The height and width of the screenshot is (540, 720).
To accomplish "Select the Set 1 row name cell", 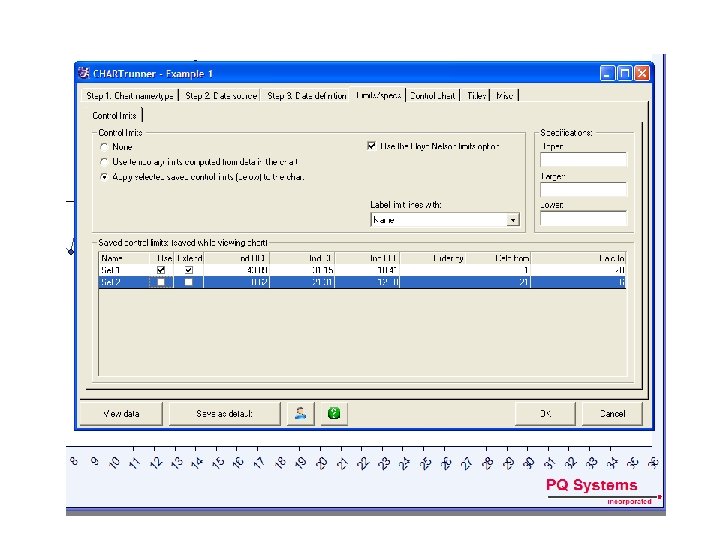I will point(124,270).
